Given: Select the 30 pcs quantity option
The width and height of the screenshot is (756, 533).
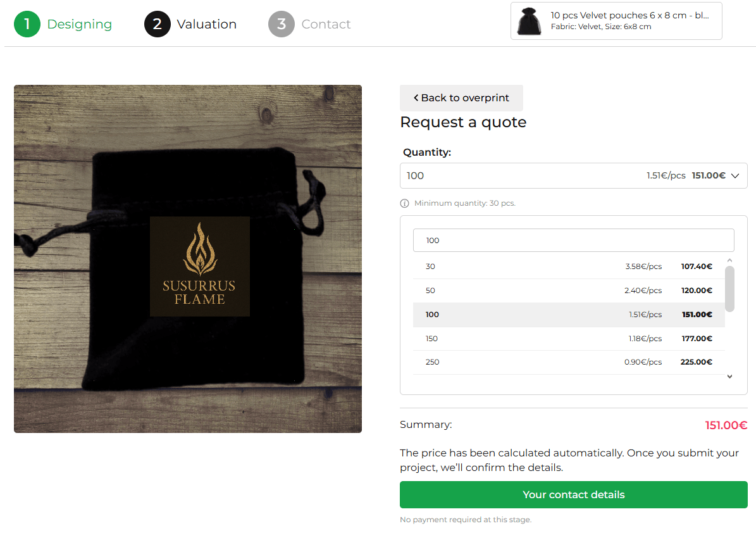Looking at the screenshot, I should tap(569, 266).
